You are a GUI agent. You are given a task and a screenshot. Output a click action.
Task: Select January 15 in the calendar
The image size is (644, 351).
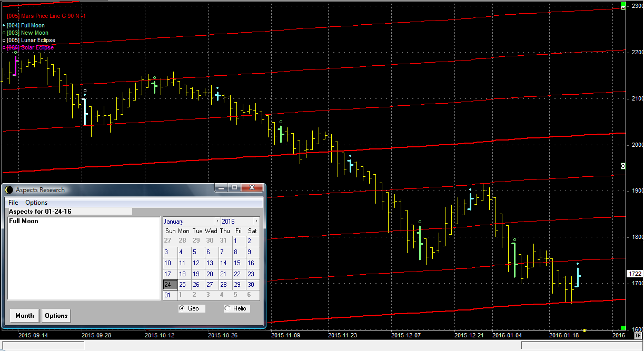[x=237, y=263]
